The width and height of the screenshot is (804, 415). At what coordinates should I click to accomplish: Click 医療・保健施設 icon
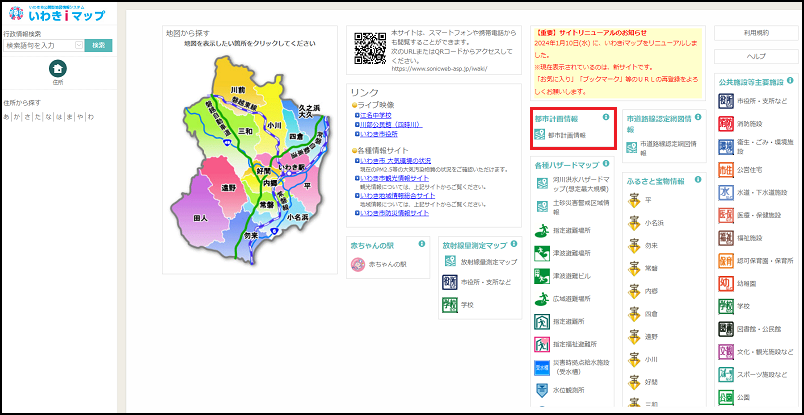click(x=726, y=215)
